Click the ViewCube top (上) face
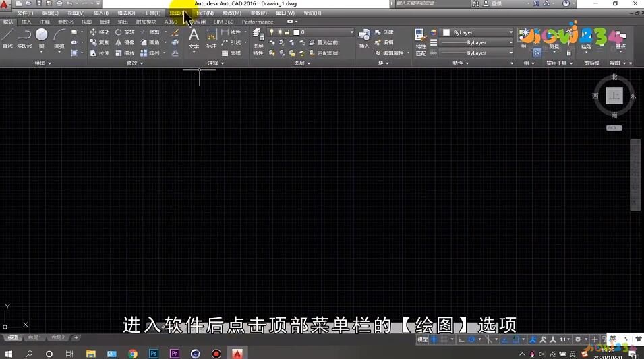644x359 pixels. coord(614,96)
